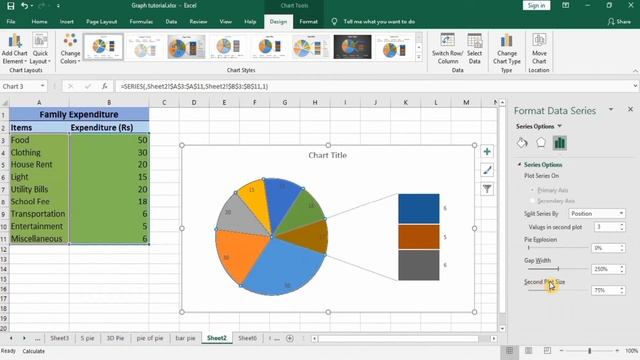
Task: Open the File menu
Action: point(11,22)
